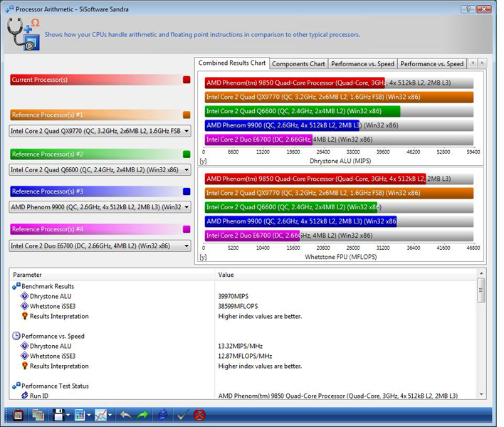This screenshot has height=427, width=504.
Task: Click the results list scrollbar up arrow
Action: point(481,273)
